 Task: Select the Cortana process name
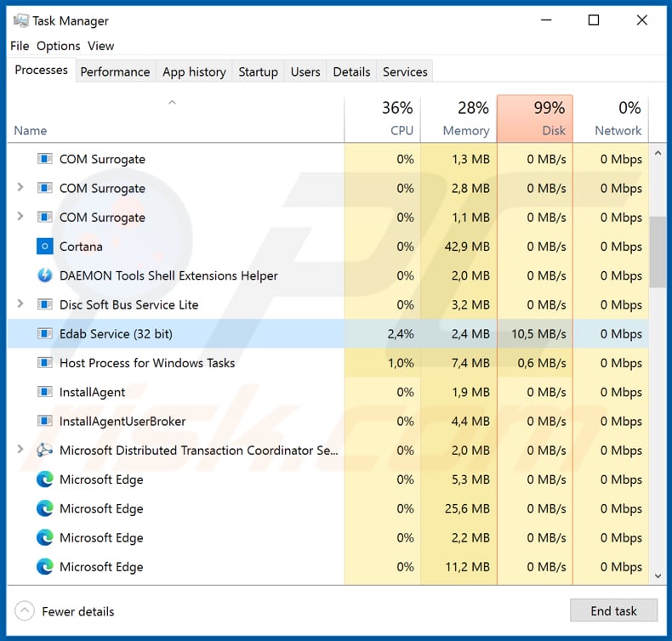(x=81, y=247)
